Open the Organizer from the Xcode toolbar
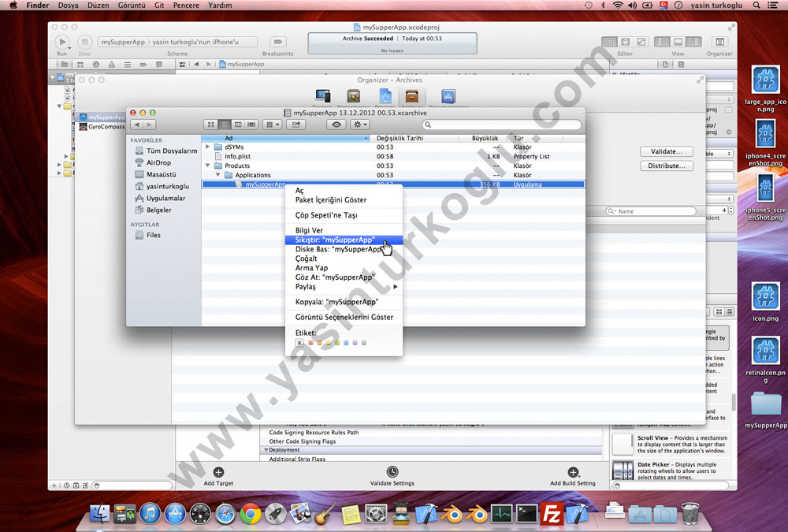 pos(719,42)
